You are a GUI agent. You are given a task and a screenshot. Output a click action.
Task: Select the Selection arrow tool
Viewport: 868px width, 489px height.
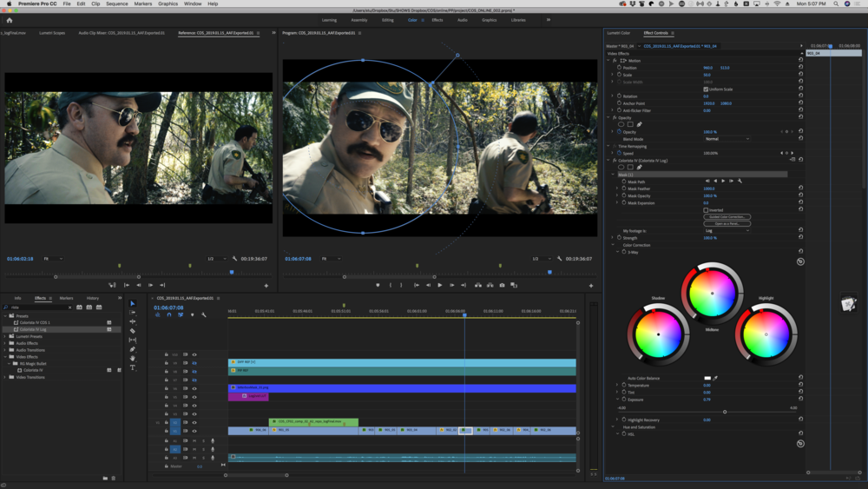(132, 303)
